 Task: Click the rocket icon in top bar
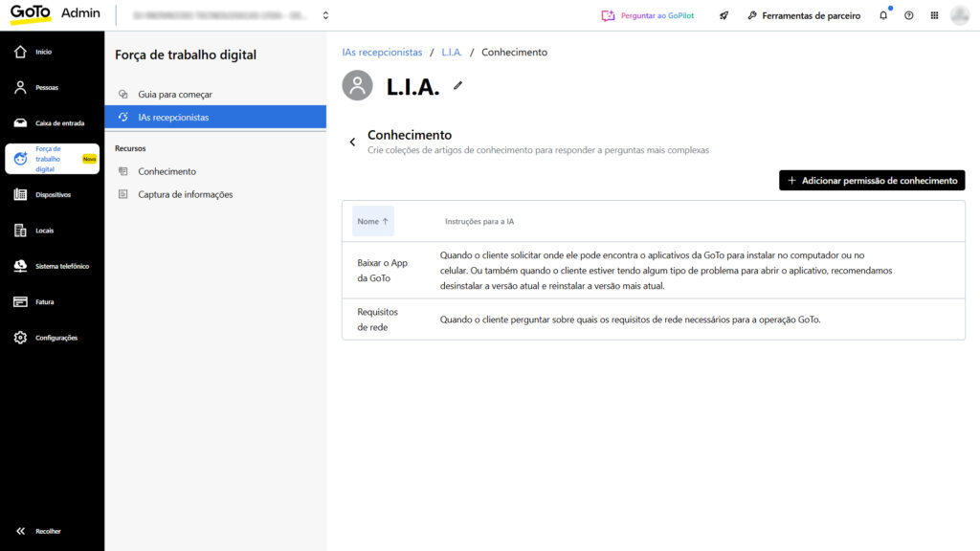(x=724, y=15)
